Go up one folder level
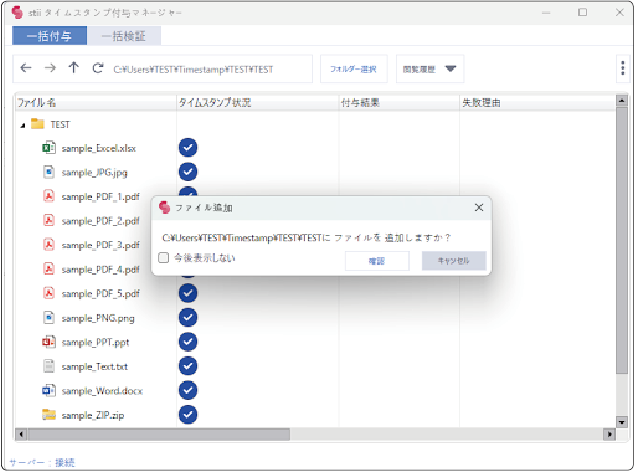The image size is (634, 471). tap(73, 69)
